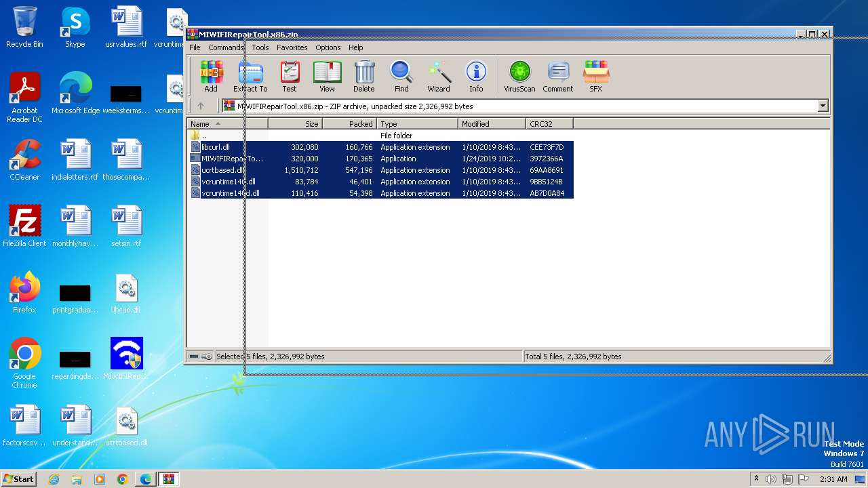Sort files by Modified column
The image size is (868, 488).
(x=492, y=124)
